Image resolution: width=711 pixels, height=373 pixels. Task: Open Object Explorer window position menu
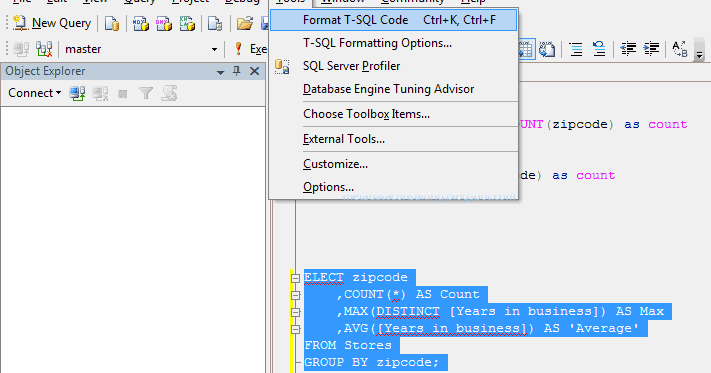[220, 72]
